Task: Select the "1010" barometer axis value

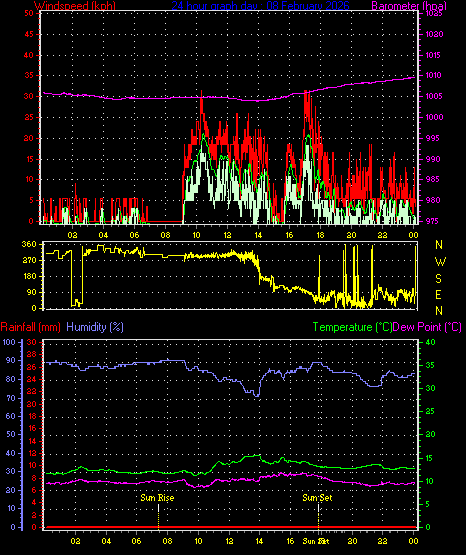Action: point(434,75)
